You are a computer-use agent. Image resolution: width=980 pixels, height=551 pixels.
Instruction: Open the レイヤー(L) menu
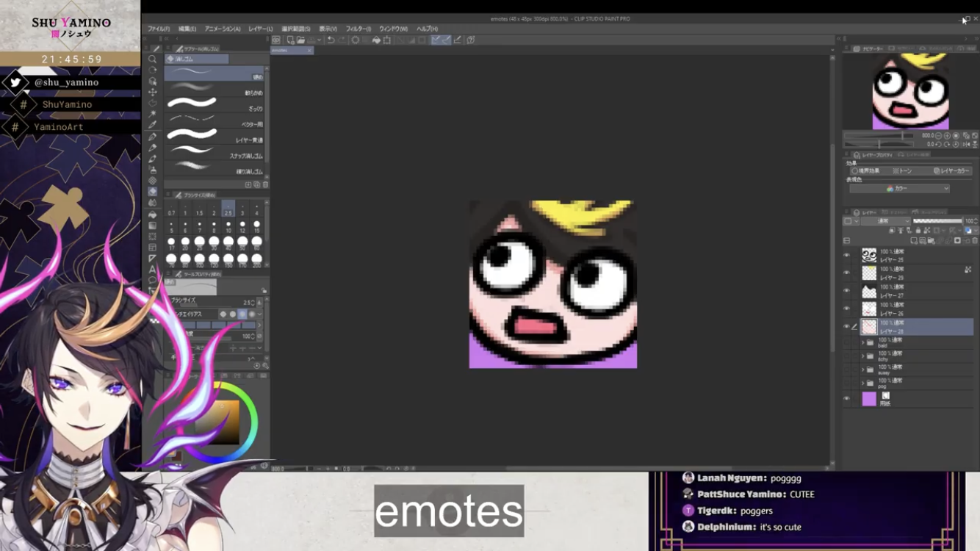(260, 29)
